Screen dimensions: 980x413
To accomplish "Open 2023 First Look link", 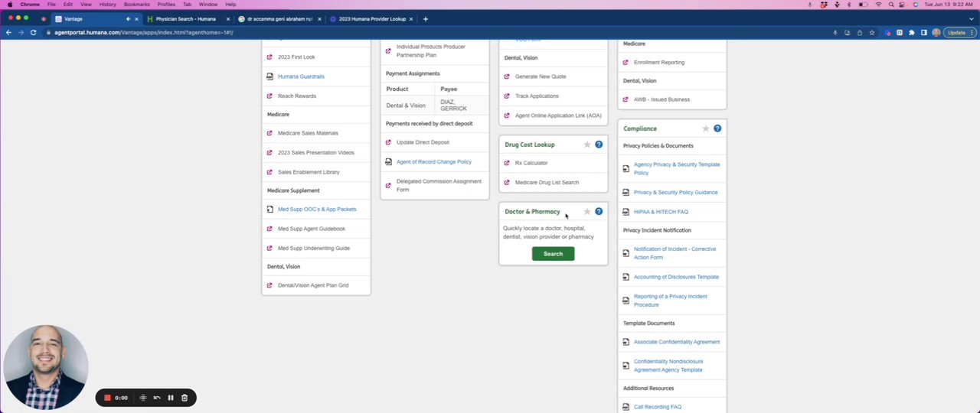I will (296, 57).
